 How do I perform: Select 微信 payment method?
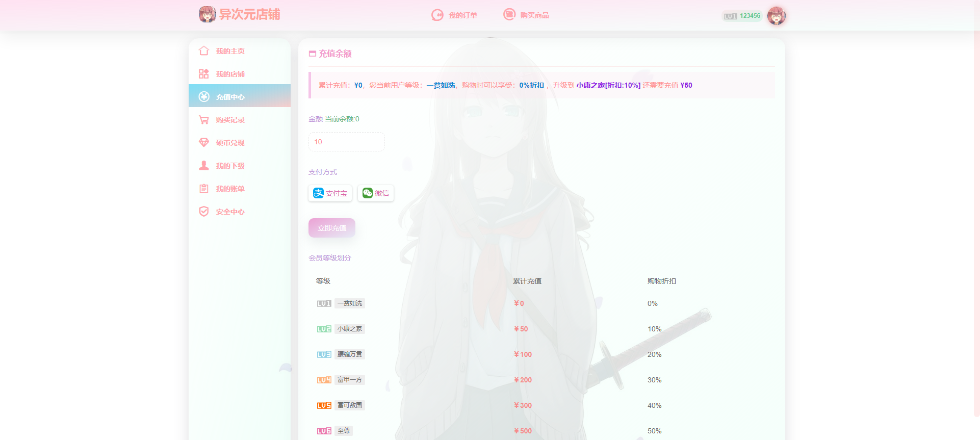coord(376,193)
